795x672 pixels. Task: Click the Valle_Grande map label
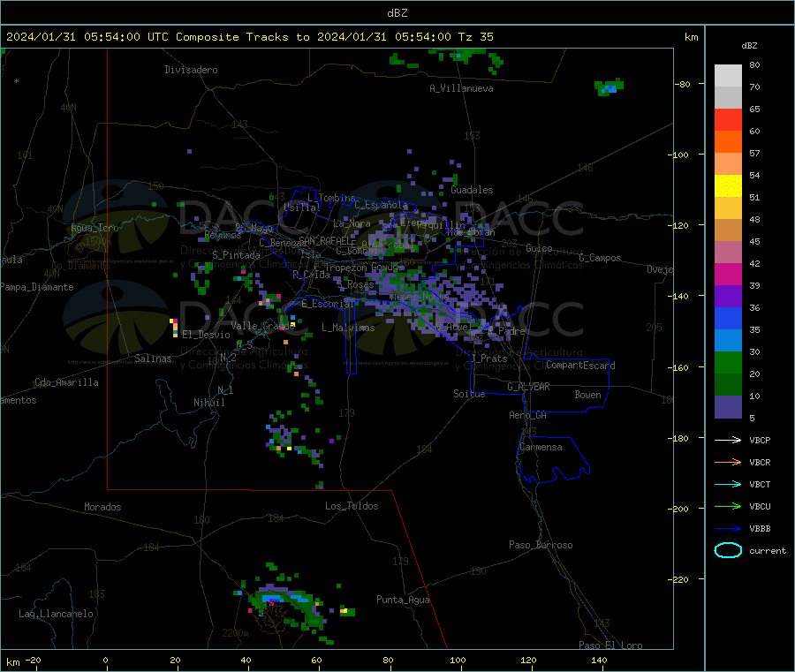click(263, 326)
